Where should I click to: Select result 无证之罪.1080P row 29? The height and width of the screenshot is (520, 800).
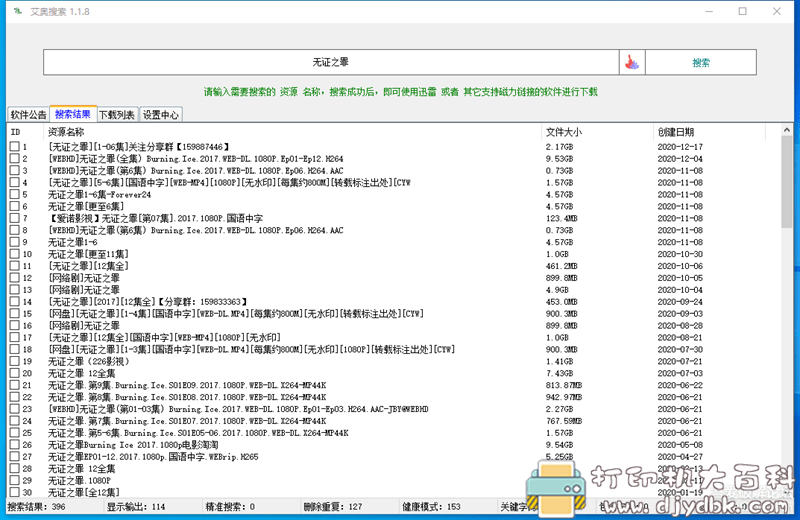point(79,481)
